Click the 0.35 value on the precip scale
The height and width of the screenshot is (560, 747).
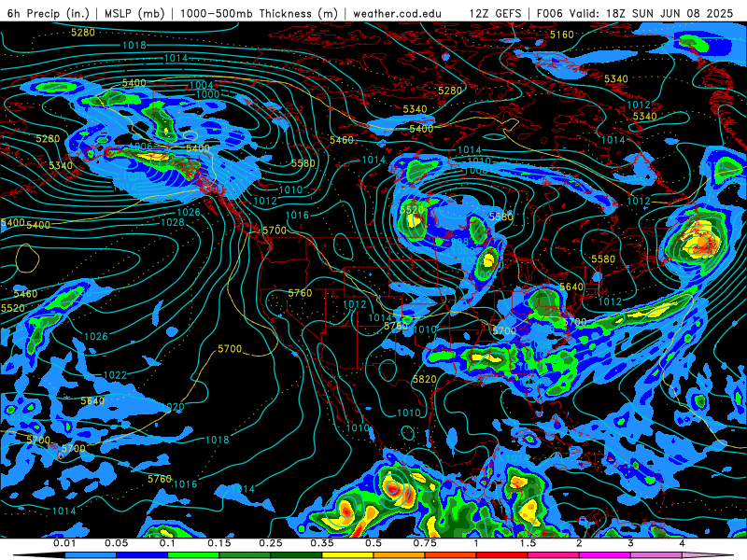pos(322,543)
